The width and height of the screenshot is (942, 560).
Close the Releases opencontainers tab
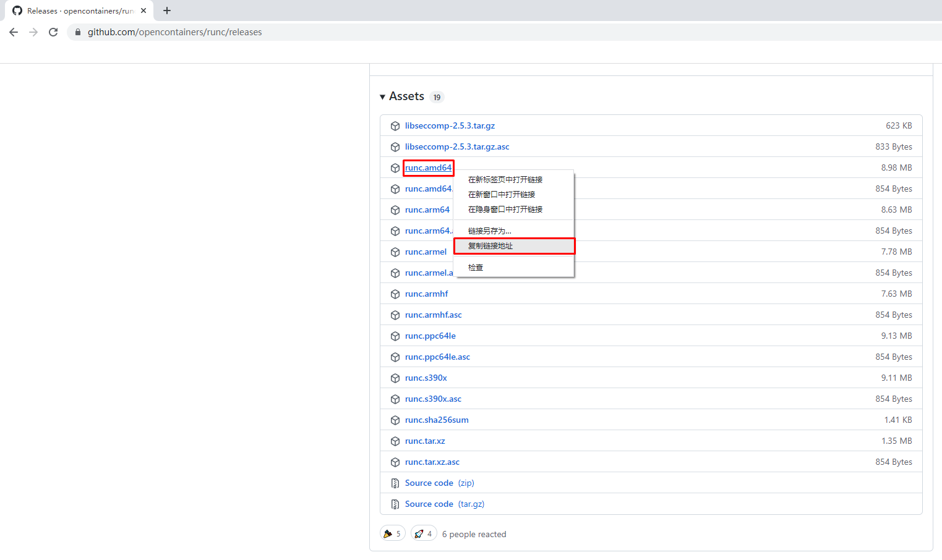pyautogui.click(x=143, y=11)
